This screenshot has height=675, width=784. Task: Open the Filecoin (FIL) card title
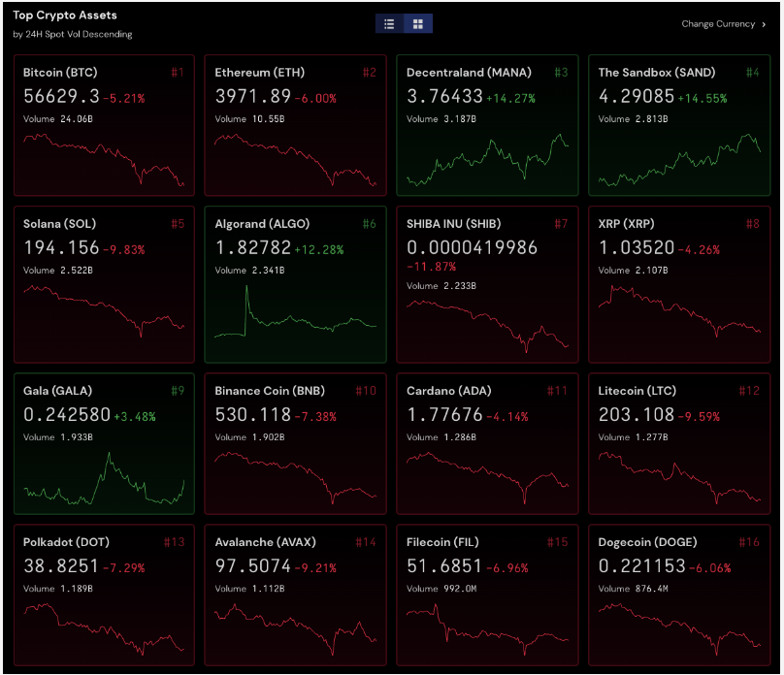(x=442, y=542)
